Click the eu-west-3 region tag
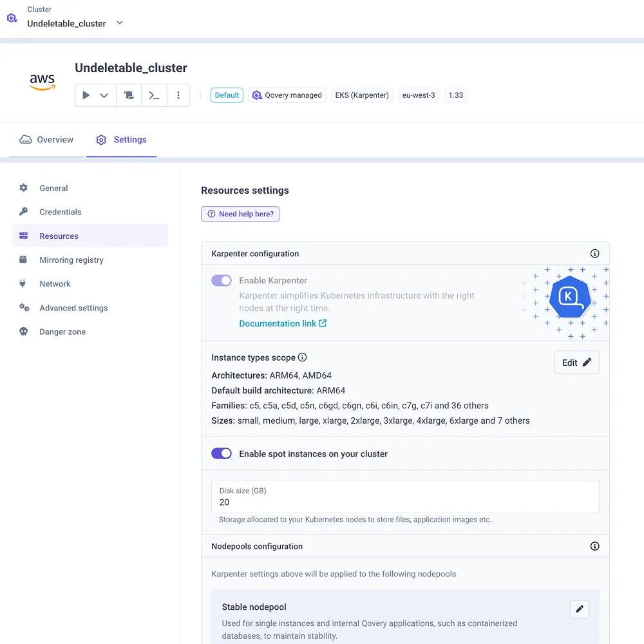The image size is (644, 644). [419, 95]
